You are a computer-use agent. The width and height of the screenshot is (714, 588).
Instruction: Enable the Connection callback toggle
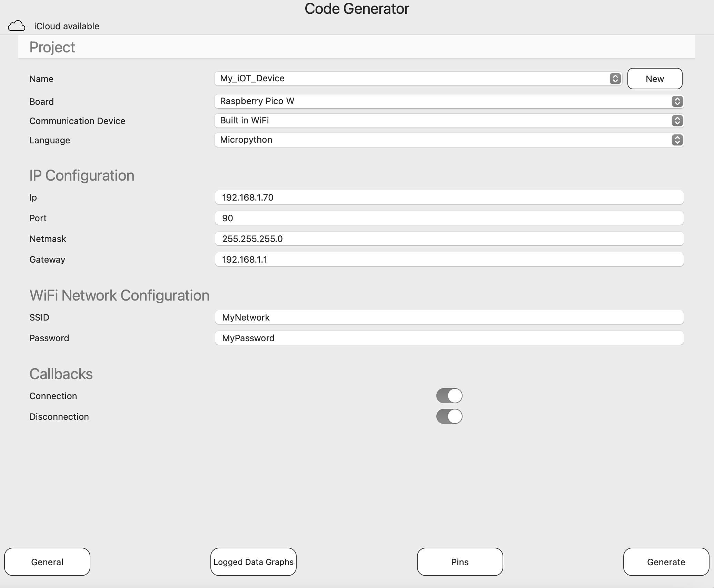449,396
